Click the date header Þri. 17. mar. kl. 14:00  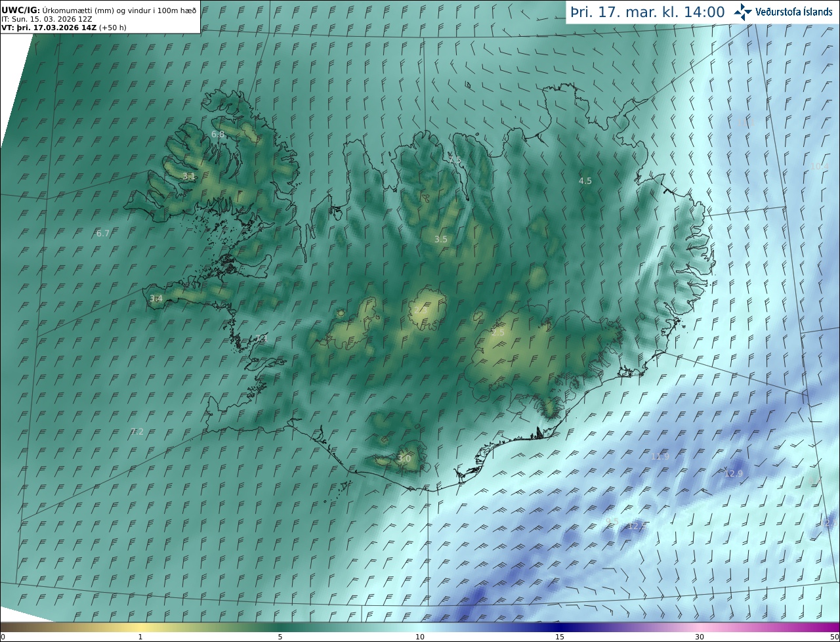point(648,12)
